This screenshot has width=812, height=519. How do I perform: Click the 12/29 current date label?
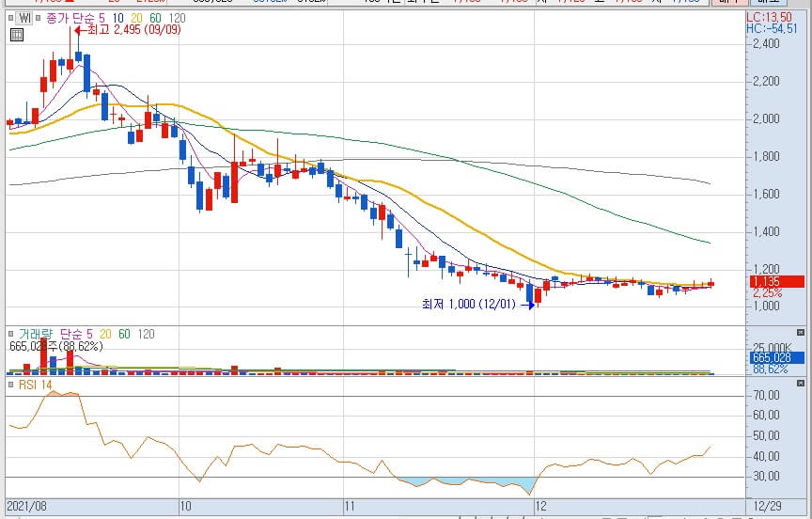(x=768, y=506)
